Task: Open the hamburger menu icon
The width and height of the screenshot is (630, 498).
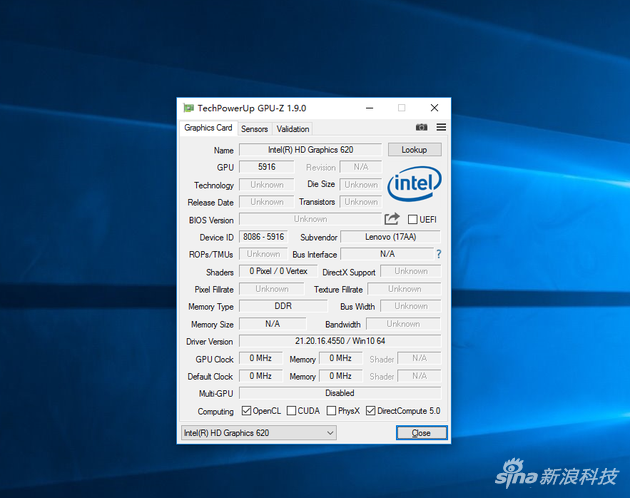Action: tap(441, 127)
